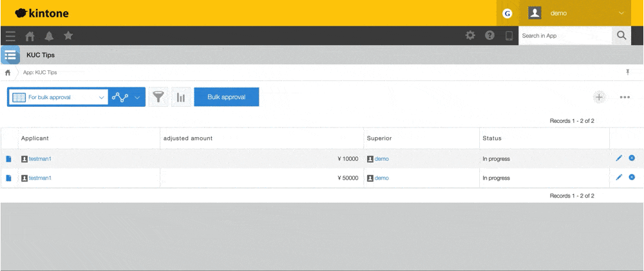Screen dimensions: 644x271
Task: Open the three-dot options menu
Action: click(625, 97)
